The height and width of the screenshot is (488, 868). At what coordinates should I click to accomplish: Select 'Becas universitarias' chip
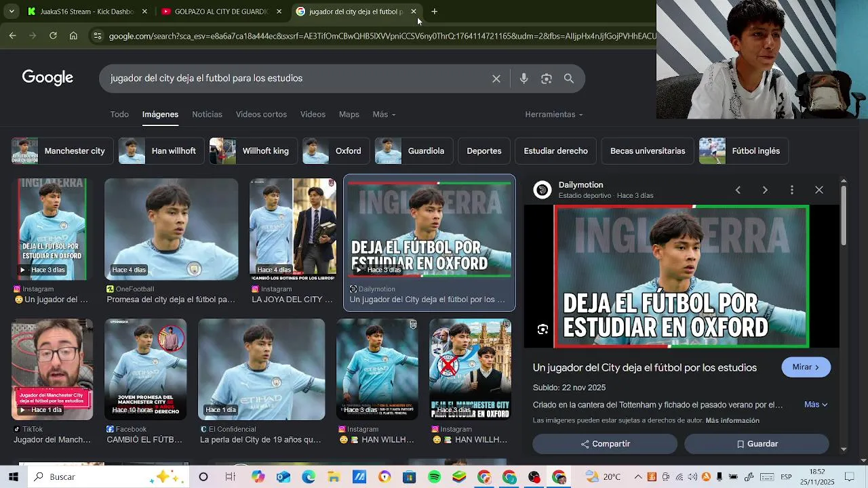click(648, 151)
